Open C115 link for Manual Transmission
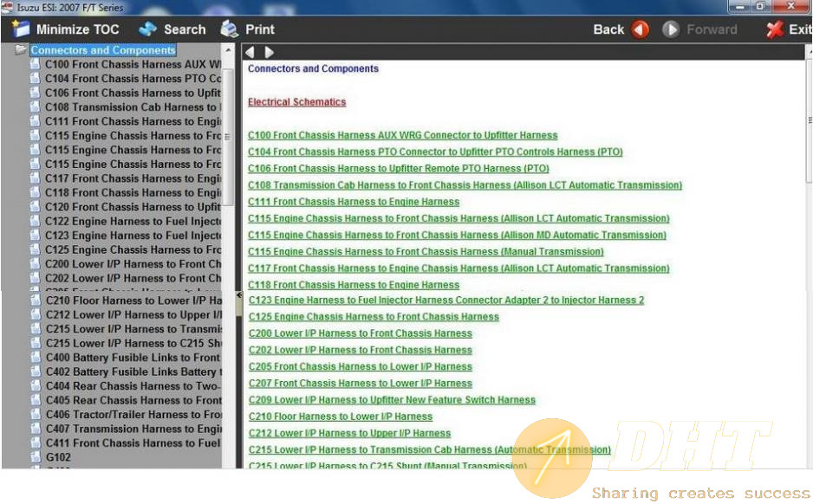 426,251
